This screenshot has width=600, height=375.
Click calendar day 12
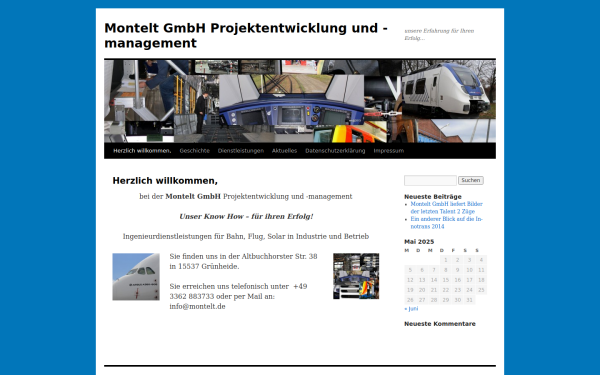[410, 280]
